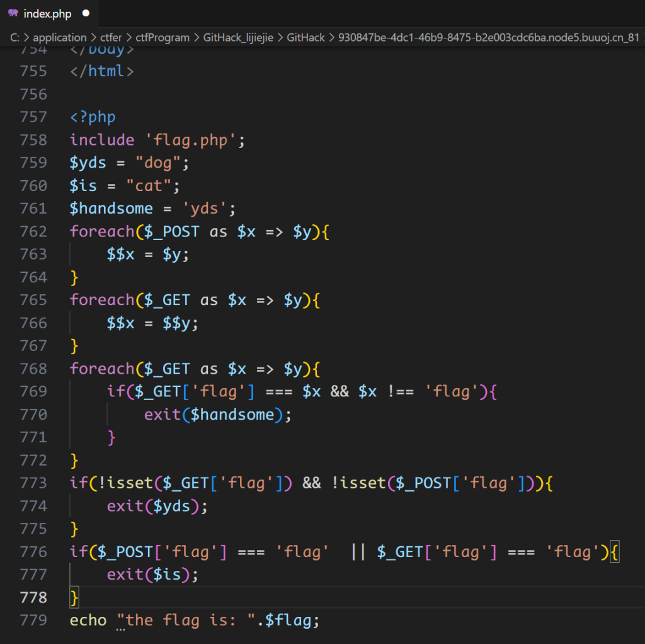645x644 pixels.
Task: Click the $handsome variable on line 761
Action: tap(111, 209)
